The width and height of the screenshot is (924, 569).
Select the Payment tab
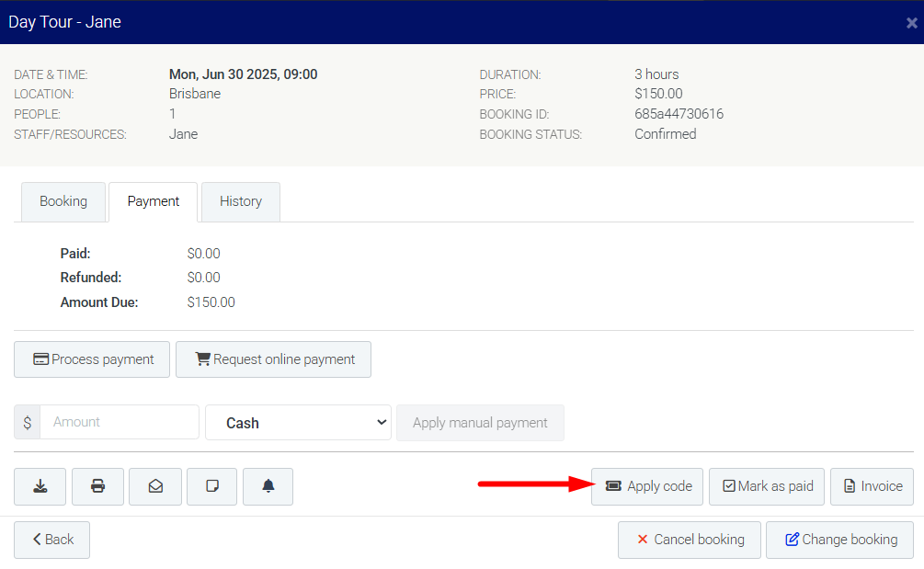(154, 201)
